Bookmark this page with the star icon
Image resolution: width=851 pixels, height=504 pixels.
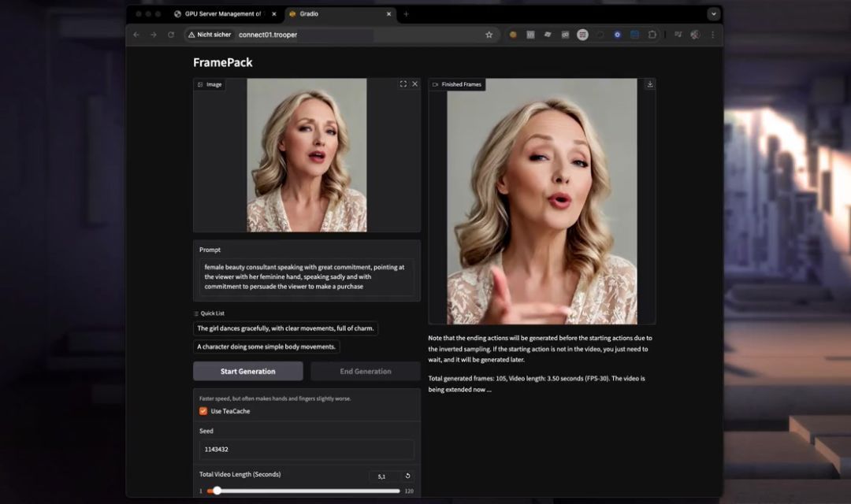[x=489, y=35]
